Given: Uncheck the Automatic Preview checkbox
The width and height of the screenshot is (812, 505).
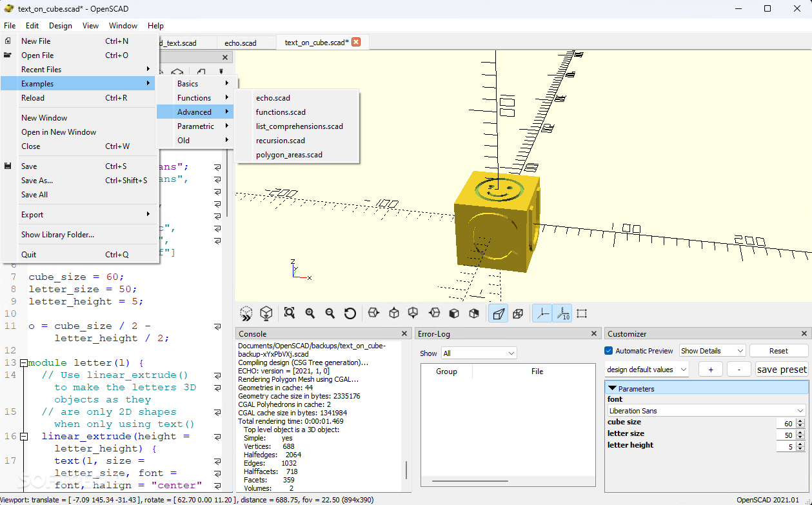Looking at the screenshot, I should [609, 351].
